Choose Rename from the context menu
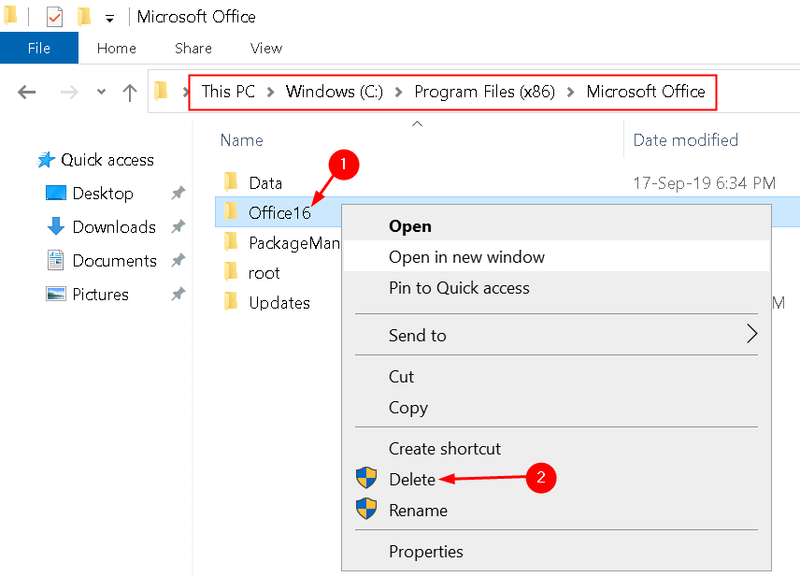Image resolution: width=800 pixels, height=577 pixels. point(556,510)
